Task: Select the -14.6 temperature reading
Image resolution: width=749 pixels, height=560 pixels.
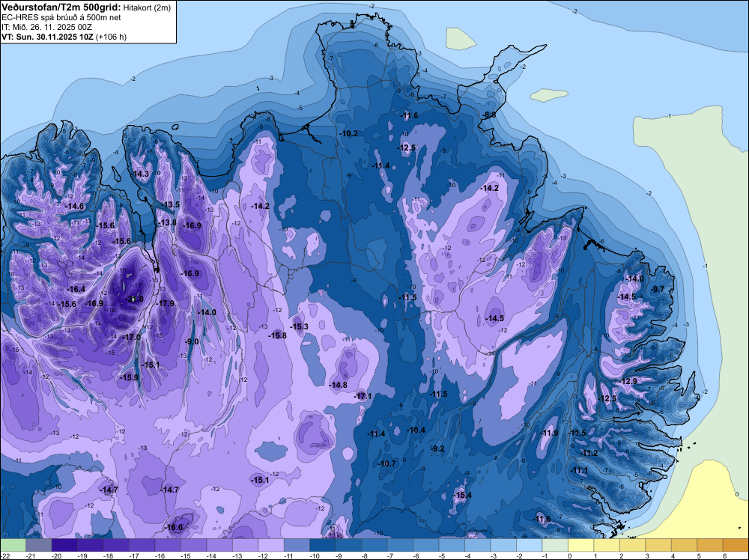Action: [x=75, y=206]
